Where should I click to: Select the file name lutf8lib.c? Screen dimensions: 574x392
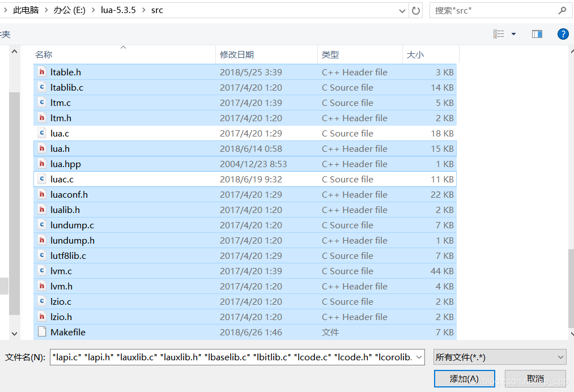(x=68, y=256)
